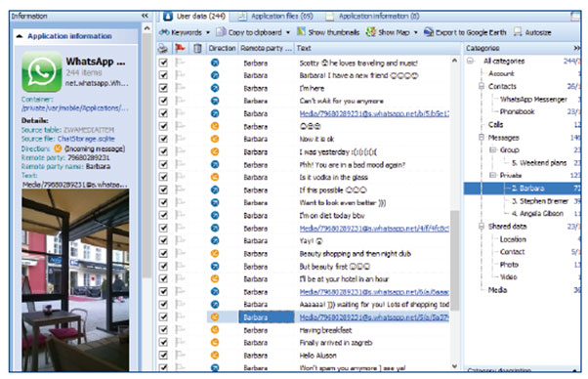Switch to the Application files tab
This screenshot has width=588, height=379.
tap(276, 17)
